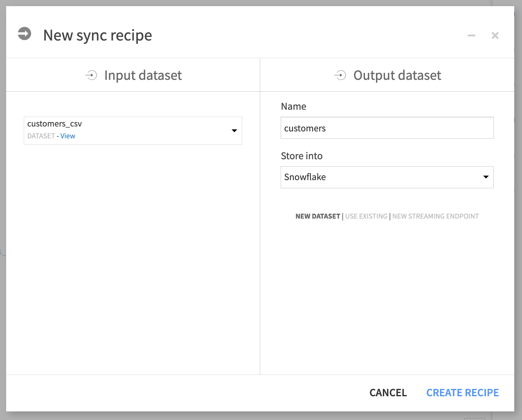Open the customers_csv input dataset dropdown
The width and height of the screenshot is (522, 420).
coord(133,131)
